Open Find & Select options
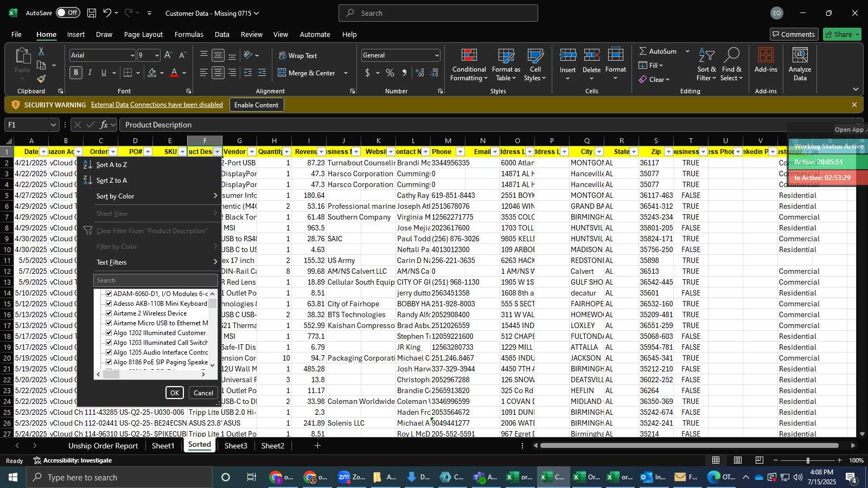Viewport: 868px width, 488px height. click(x=732, y=65)
